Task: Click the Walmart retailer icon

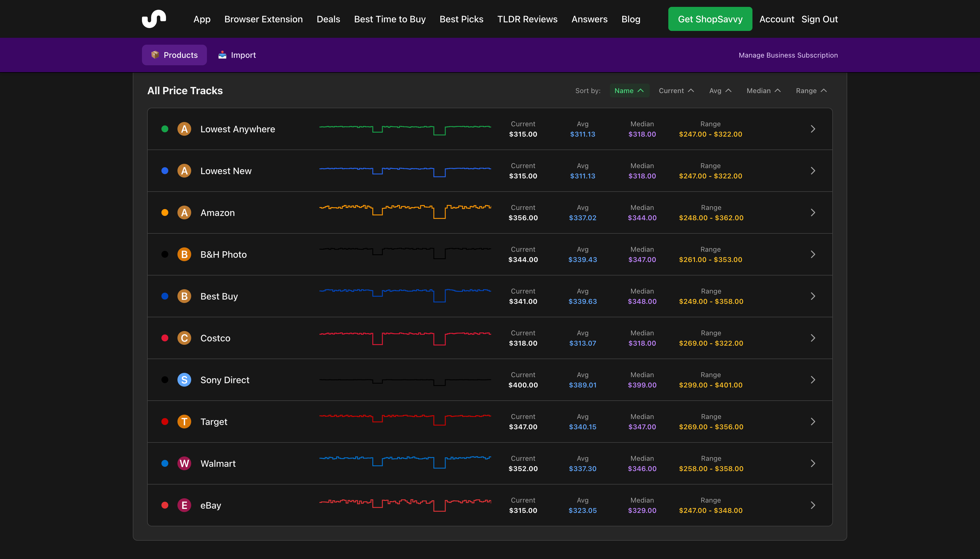Action: pos(184,463)
